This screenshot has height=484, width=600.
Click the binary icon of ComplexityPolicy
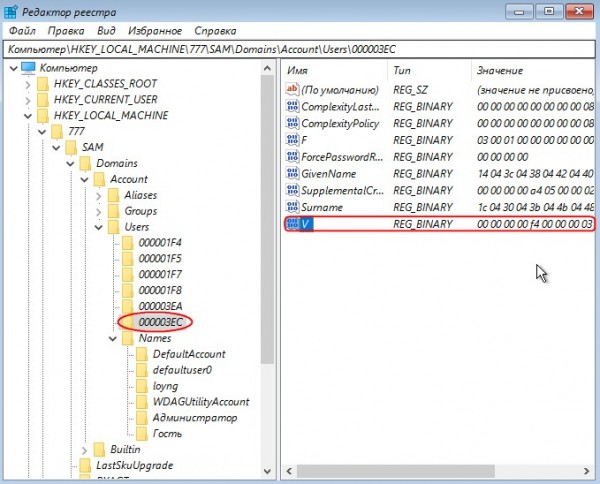click(x=292, y=123)
